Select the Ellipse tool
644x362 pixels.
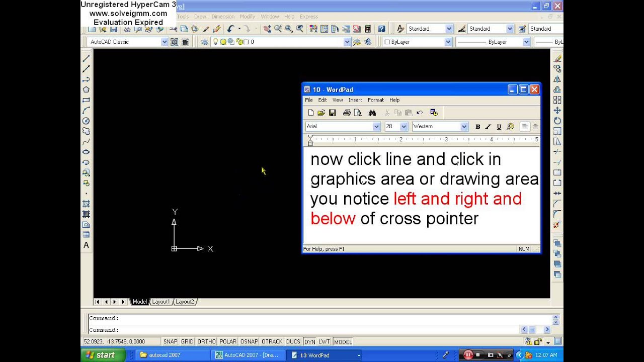(x=86, y=152)
